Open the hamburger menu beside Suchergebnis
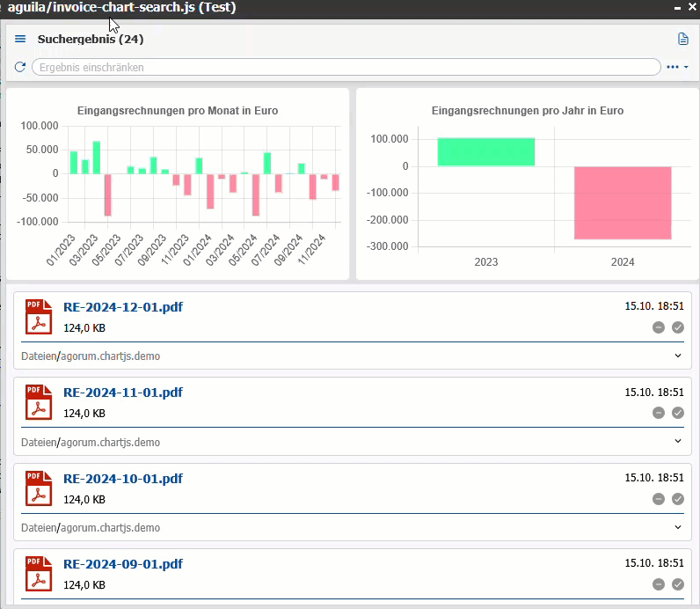Screen dimensions: 700x609 point(21,40)
